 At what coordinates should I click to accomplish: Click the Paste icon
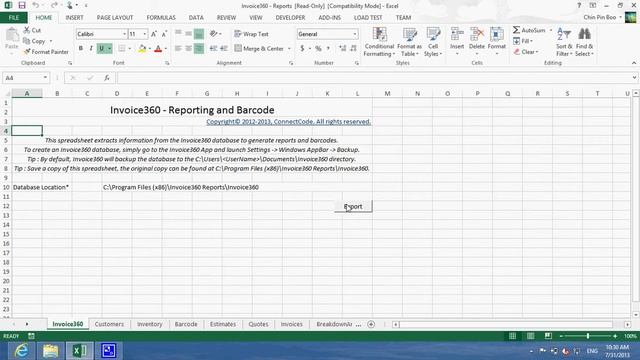point(12,35)
